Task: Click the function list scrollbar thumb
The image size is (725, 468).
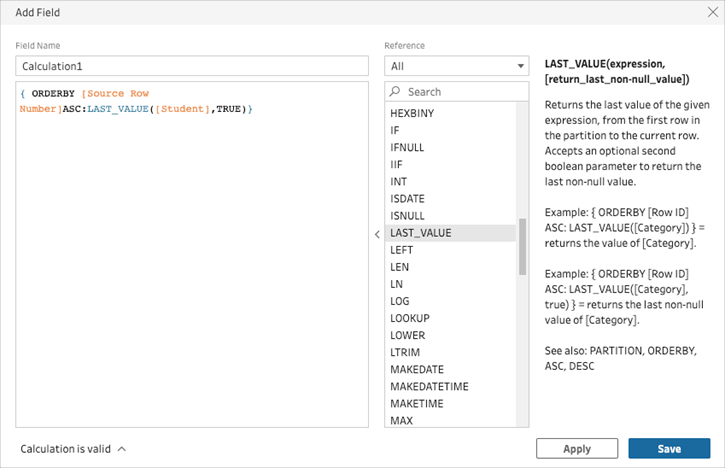Action: (x=522, y=246)
